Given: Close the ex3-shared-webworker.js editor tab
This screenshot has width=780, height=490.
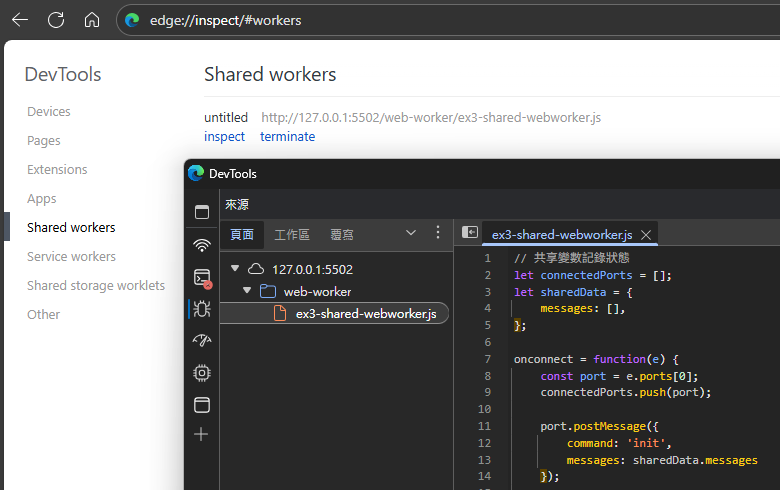Looking at the screenshot, I should point(646,235).
